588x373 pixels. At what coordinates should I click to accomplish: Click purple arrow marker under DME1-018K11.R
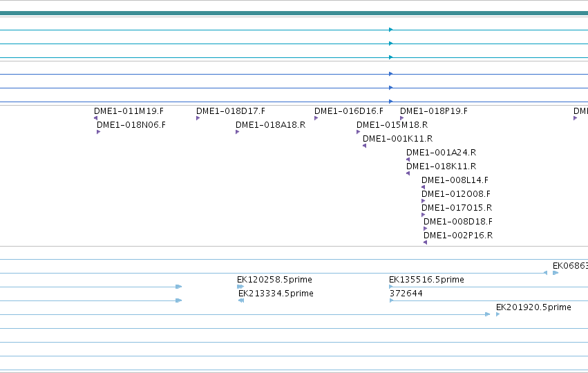pyautogui.click(x=408, y=173)
